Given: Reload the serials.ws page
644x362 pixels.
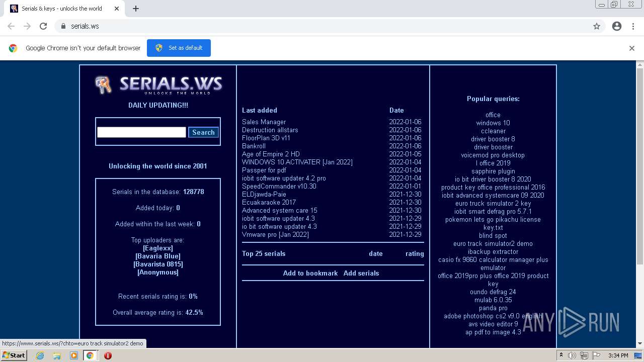Looking at the screenshot, I should coord(43,26).
